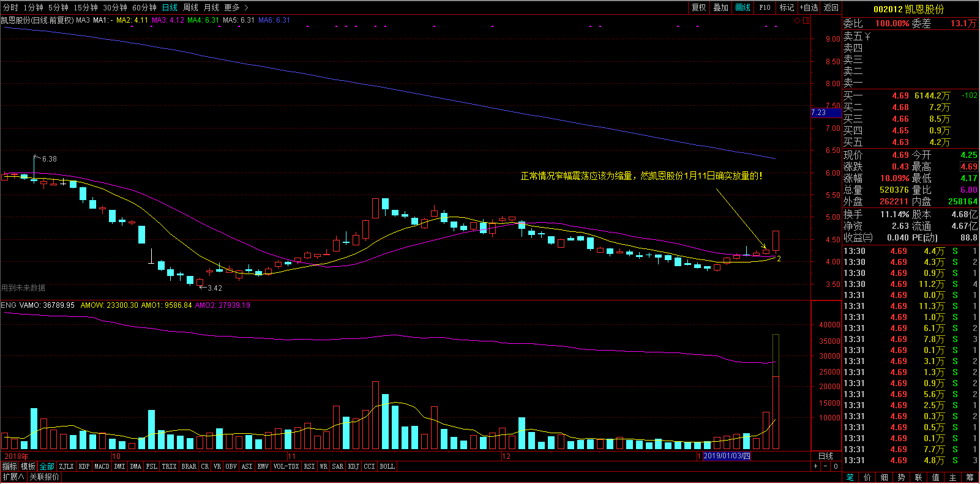This screenshot has width=980, height=484.
Task: Reset zoom with the 0 button
Action: pos(836,466)
